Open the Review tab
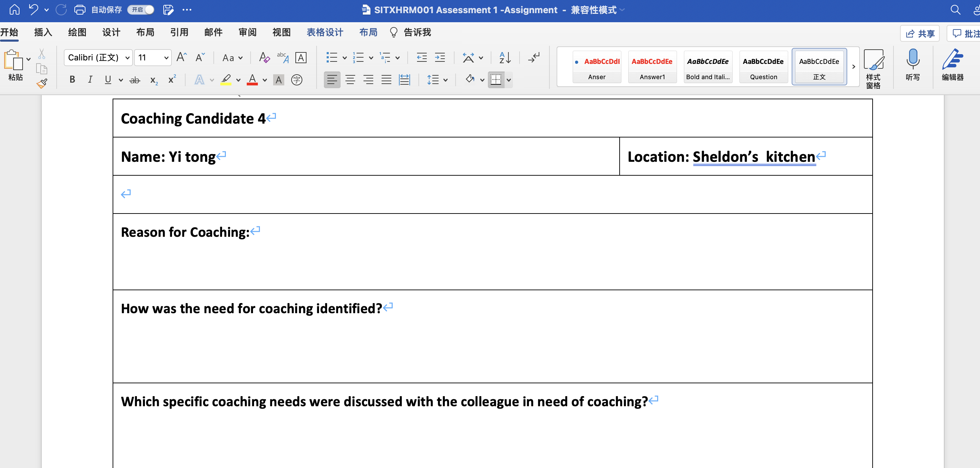This screenshot has width=980, height=468. [247, 32]
